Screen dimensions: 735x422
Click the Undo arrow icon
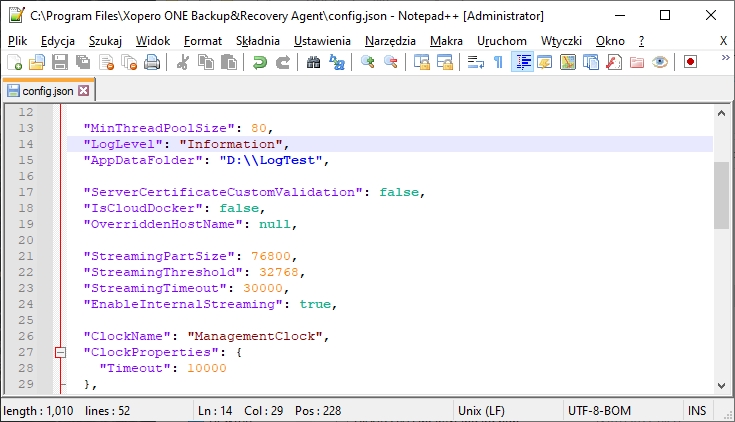(260, 62)
